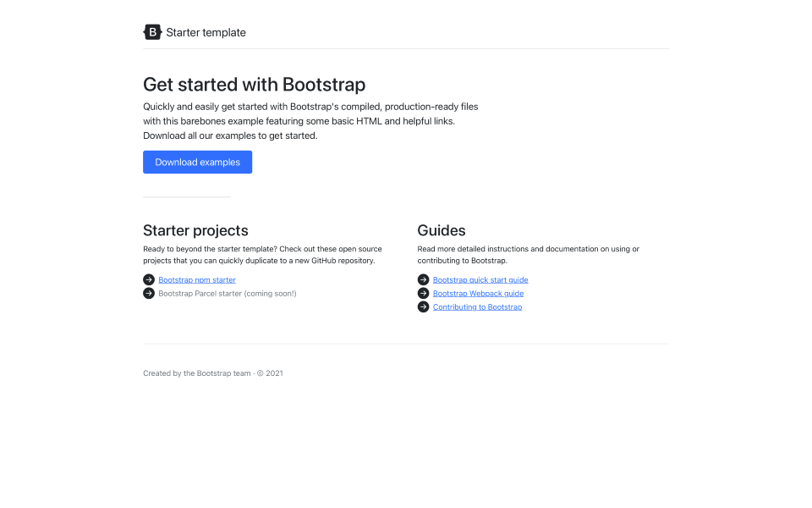Click the Bootstrap logo icon in the header
This screenshot has height=508, width=812.
click(152, 31)
